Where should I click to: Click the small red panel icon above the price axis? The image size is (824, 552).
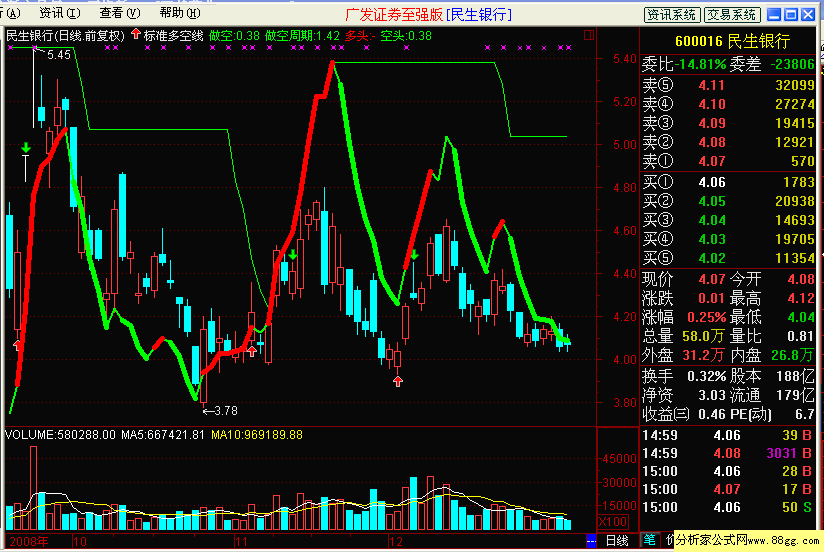(x=589, y=35)
